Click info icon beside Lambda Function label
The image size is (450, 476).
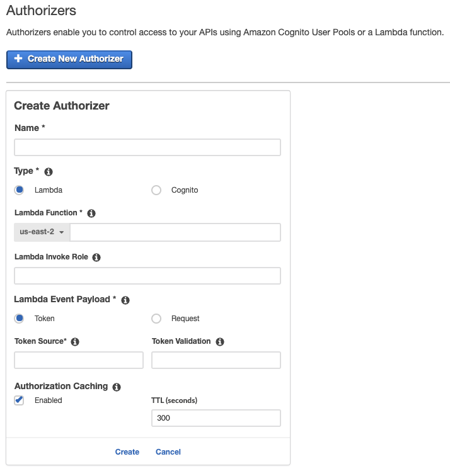(x=91, y=213)
